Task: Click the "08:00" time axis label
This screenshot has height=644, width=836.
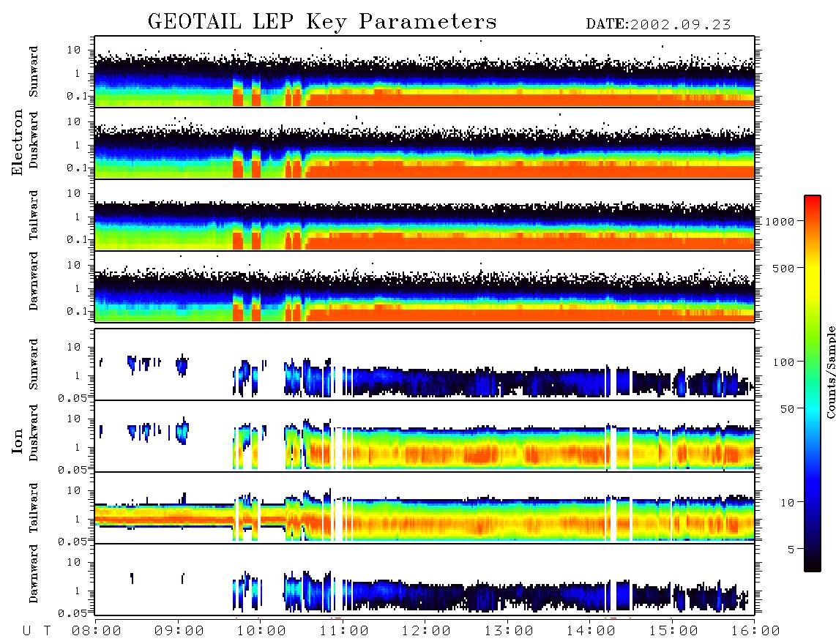Action: [97, 631]
